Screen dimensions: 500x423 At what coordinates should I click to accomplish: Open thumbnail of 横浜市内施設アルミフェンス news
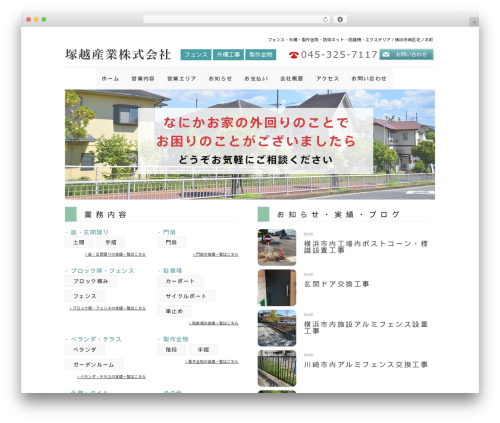(277, 328)
